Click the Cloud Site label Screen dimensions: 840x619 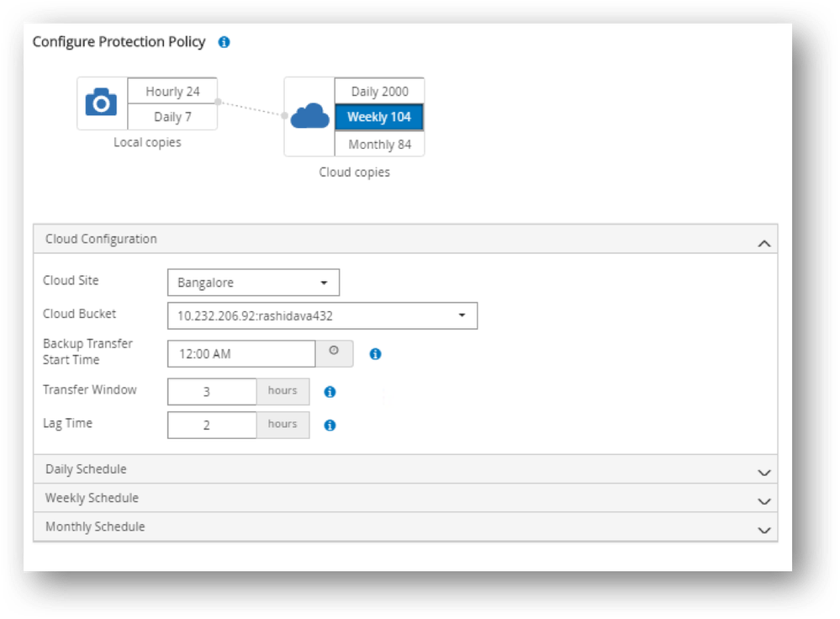click(71, 280)
